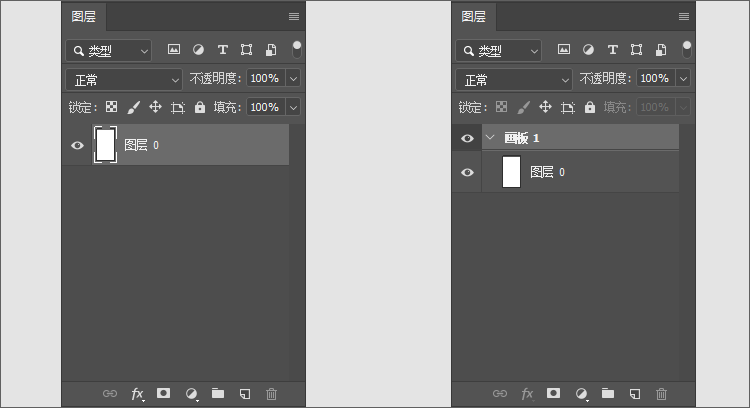Open the panel menu in the right panel
The height and width of the screenshot is (408, 750).
pos(684,16)
